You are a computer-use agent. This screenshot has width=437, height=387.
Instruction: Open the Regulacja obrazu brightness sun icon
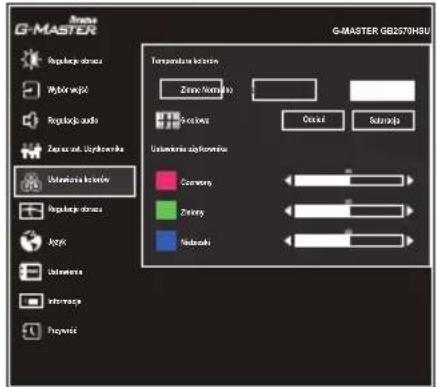click(x=31, y=60)
